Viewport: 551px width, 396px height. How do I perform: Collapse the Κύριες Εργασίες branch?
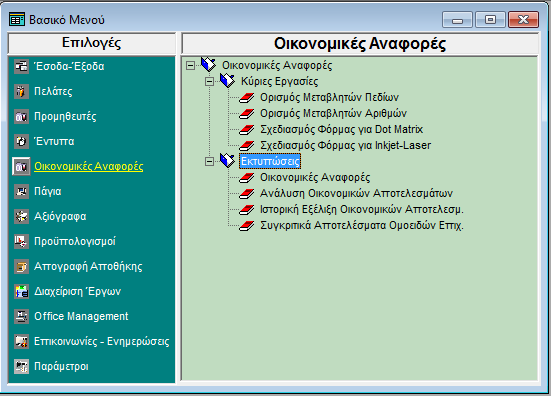[x=209, y=82]
